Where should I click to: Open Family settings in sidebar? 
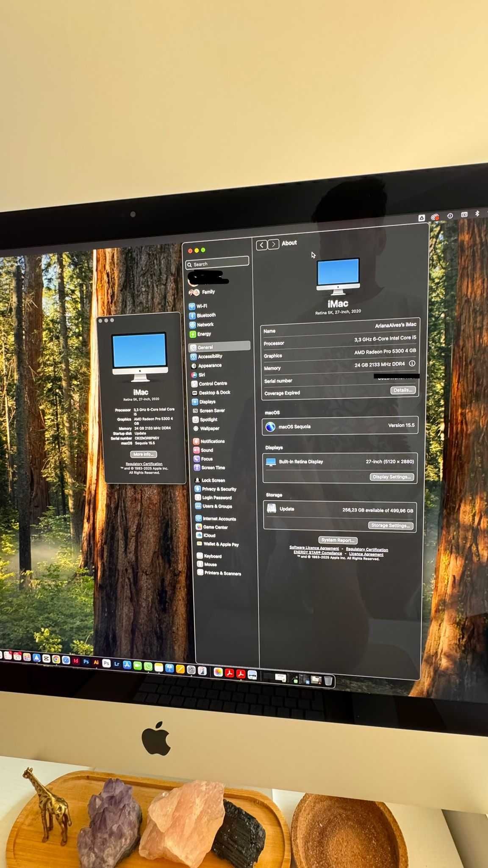[202, 292]
